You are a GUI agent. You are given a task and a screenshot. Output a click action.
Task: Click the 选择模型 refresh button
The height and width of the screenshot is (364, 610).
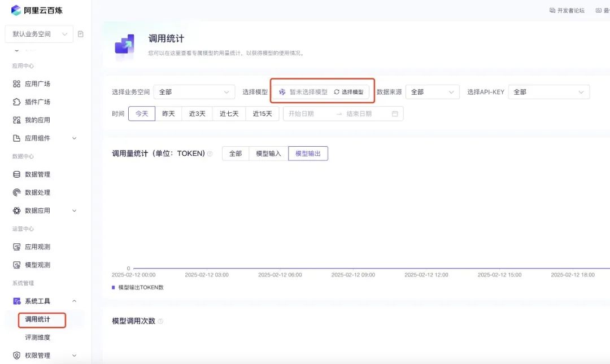click(348, 92)
